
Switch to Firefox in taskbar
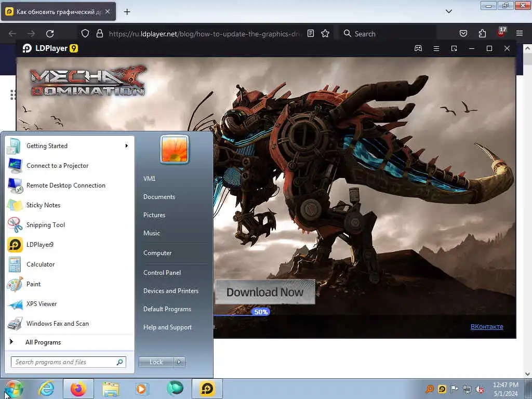pos(78,389)
